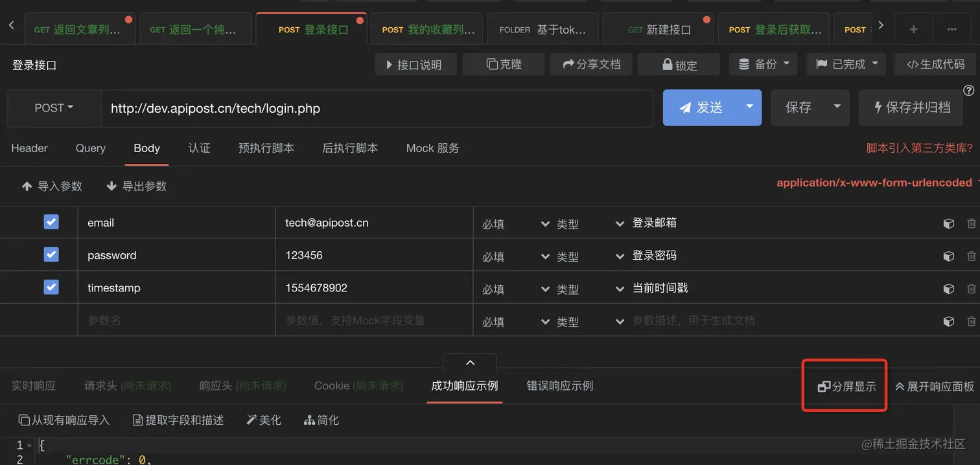Click the request URL input field

pos(377,108)
